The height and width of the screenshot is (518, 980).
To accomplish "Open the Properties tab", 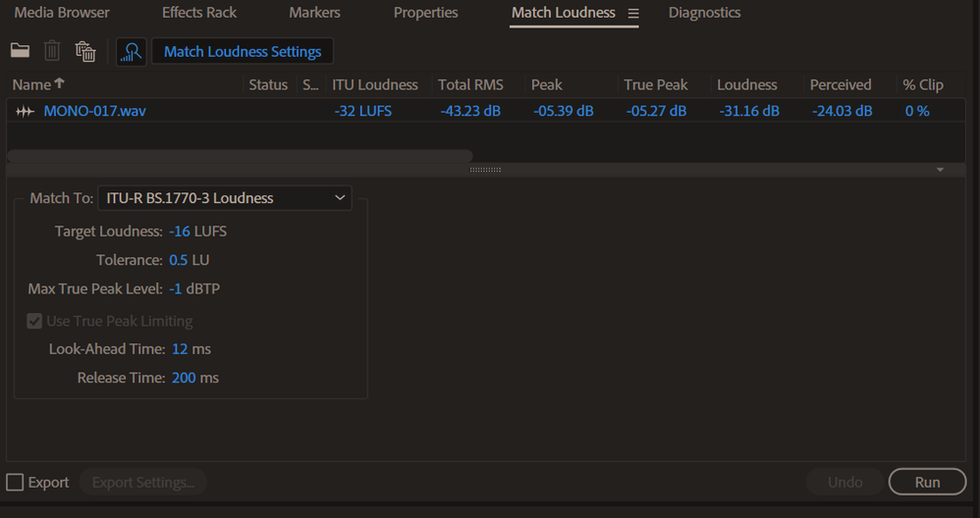I will pyautogui.click(x=425, y=13).
